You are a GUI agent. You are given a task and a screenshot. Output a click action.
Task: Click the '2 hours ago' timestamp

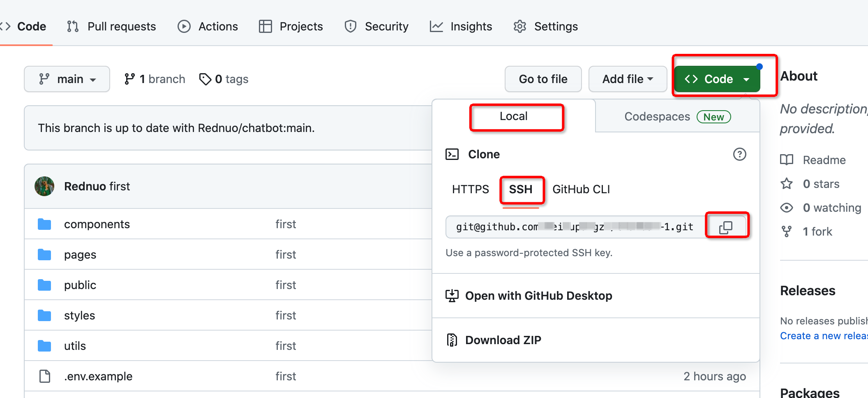point(714,376)
